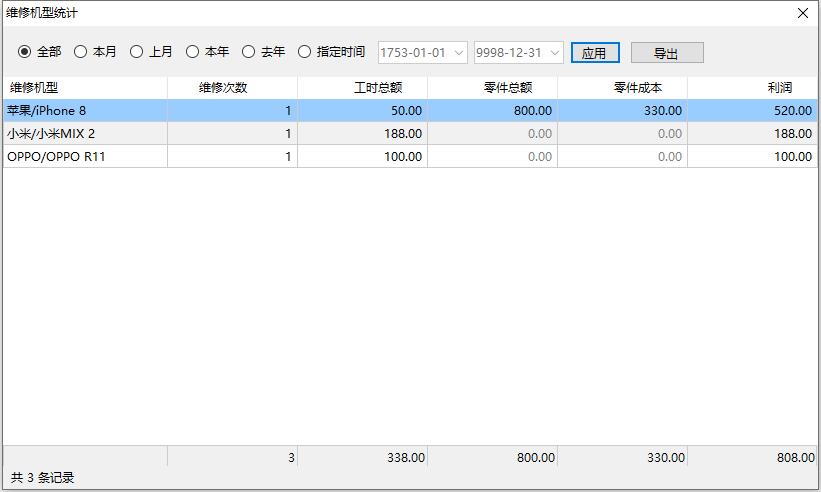Screen dimensions: 821x492
Task: Select the 苹果/iPhone 8 row
Action: pyautogui.click(x=410, y=110)
